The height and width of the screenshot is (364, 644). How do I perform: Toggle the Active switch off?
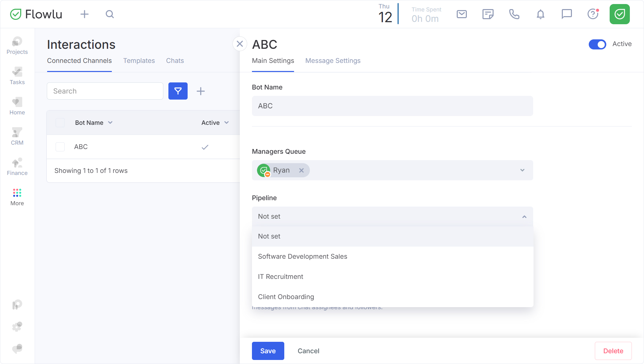point(597,44)
